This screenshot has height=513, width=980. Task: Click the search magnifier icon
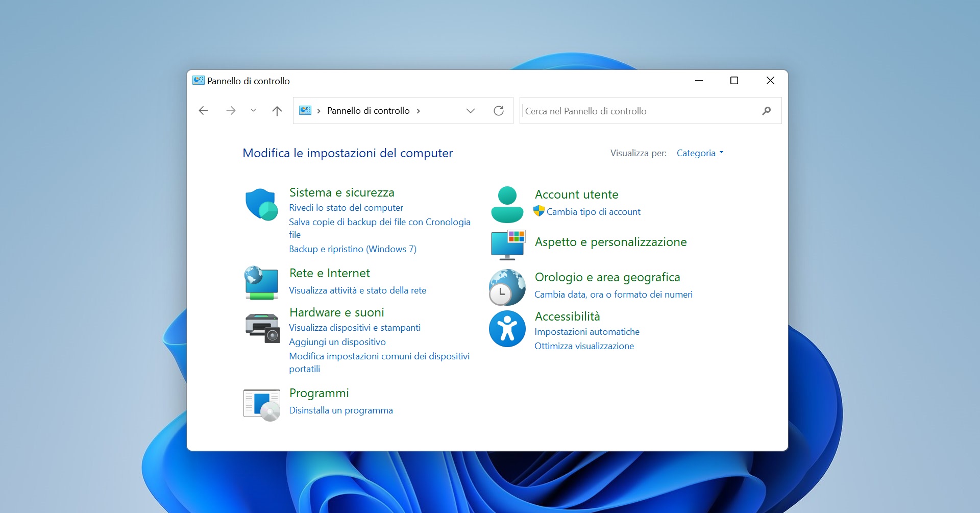(766, 111)
